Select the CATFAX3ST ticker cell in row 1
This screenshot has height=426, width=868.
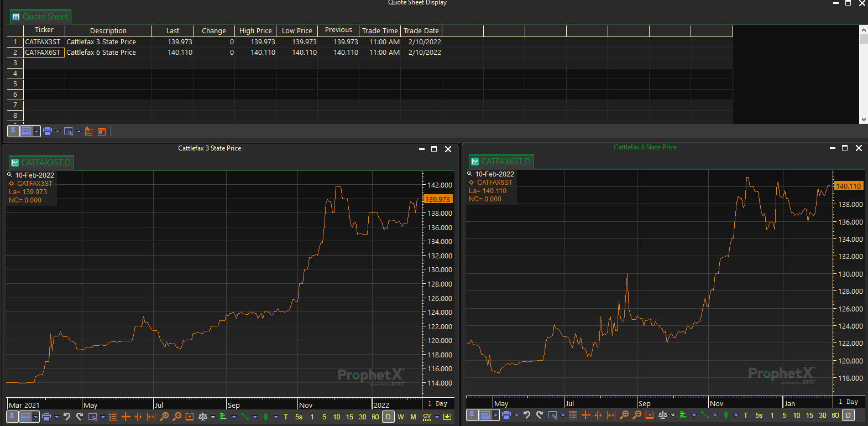pyautogui.click(x=44, y=42)
